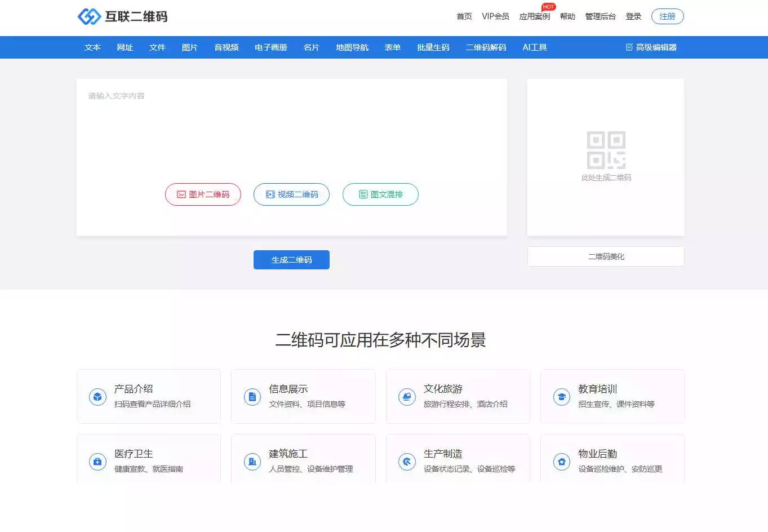Image resolution: width=768 pixels, height=532 pixels.
Task: Switch to the 网址 tab
Action: [x=125, y=47]
